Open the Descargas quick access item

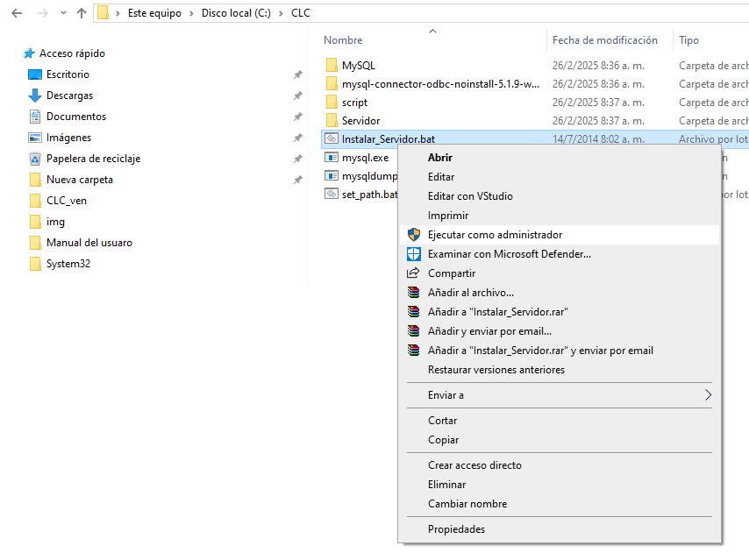[x=69, y=96]
